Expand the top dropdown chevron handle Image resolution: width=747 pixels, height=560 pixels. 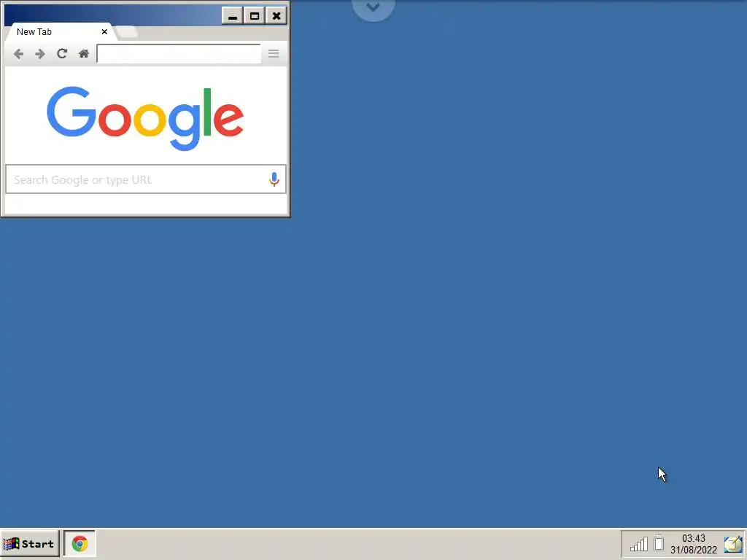[x=373, y=9]
